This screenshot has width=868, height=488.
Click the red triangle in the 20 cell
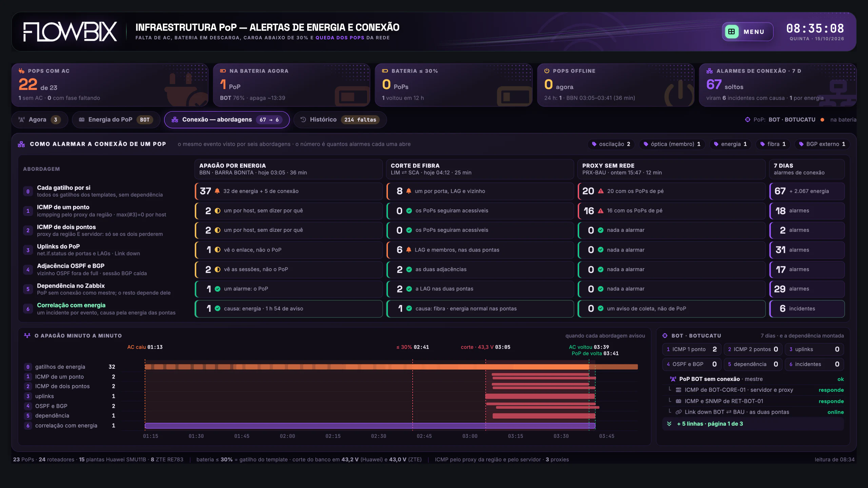(x=601, y=191)
